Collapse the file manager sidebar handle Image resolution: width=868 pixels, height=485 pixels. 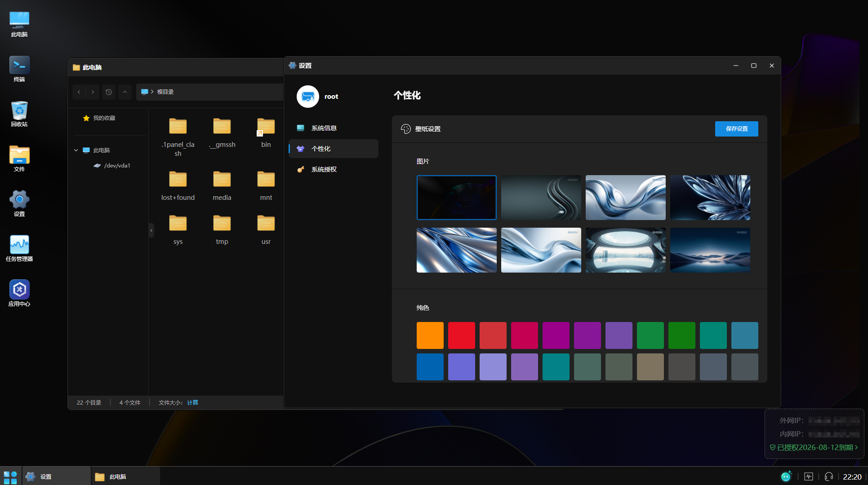[151, 230]
